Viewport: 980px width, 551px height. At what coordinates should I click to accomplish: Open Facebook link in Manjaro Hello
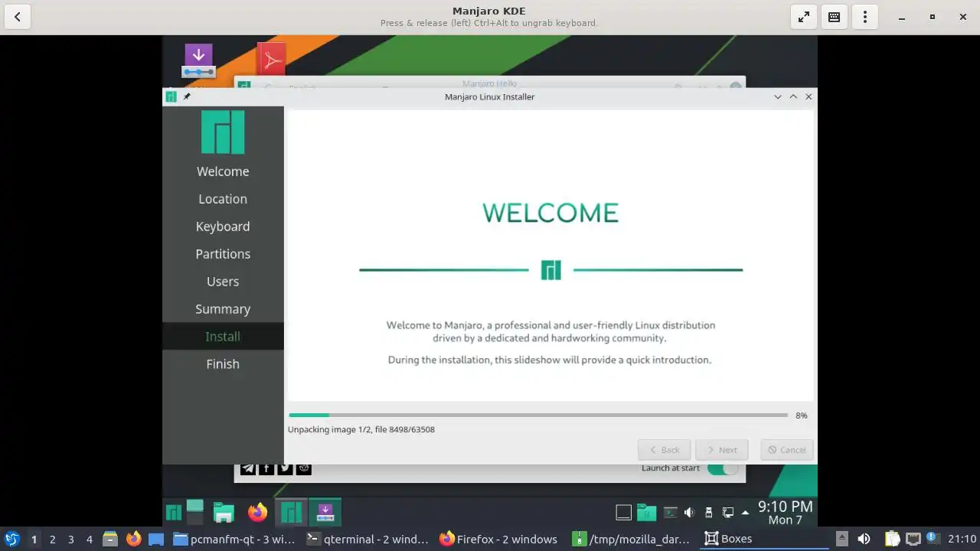pyautogui.click(x=266, y=468)
